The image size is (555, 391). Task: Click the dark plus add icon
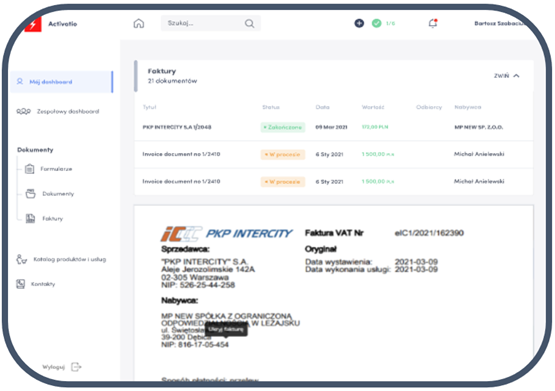click(359, 23)
